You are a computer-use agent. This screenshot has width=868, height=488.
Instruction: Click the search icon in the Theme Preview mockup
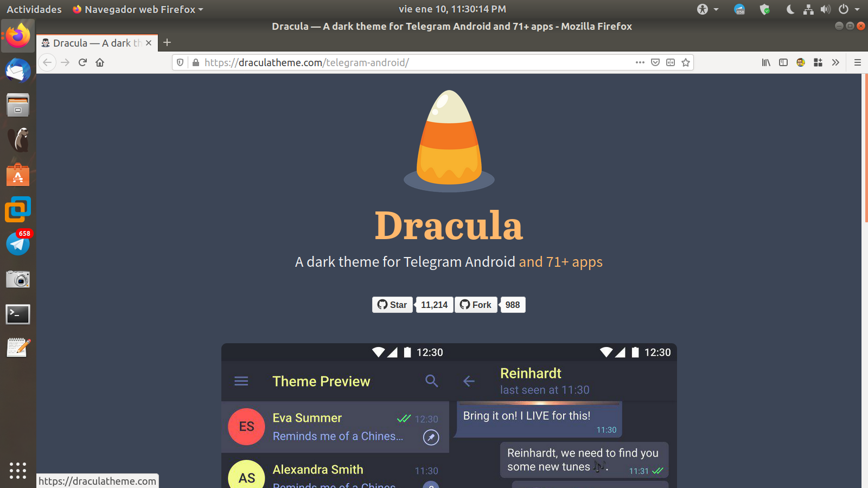[431, 381]
